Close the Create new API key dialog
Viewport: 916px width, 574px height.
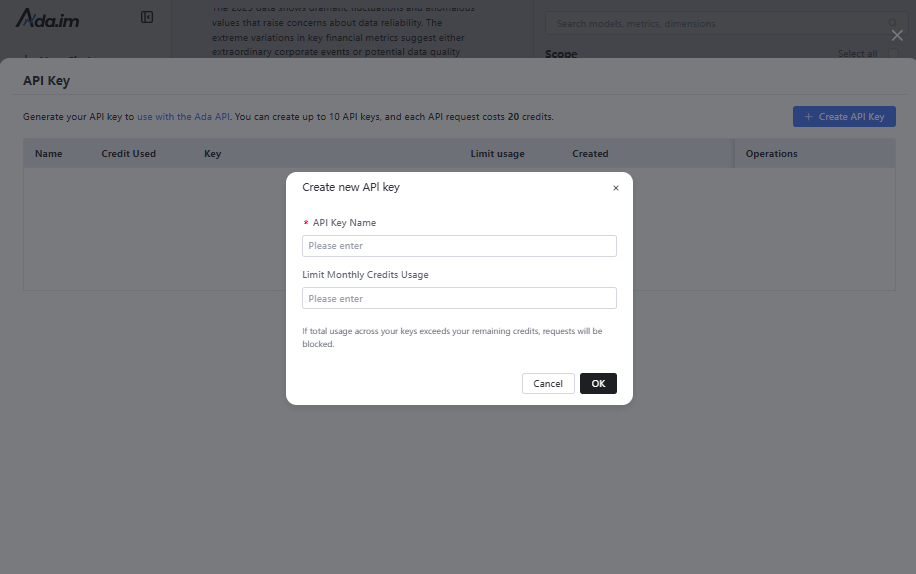615,188
